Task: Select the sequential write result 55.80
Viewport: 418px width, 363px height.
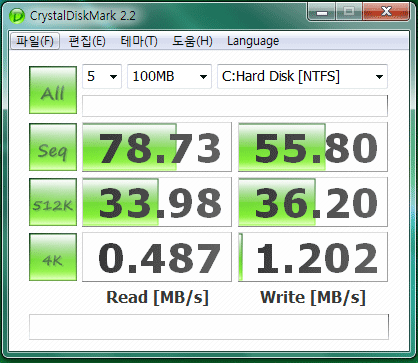Action: pos(313,147)
